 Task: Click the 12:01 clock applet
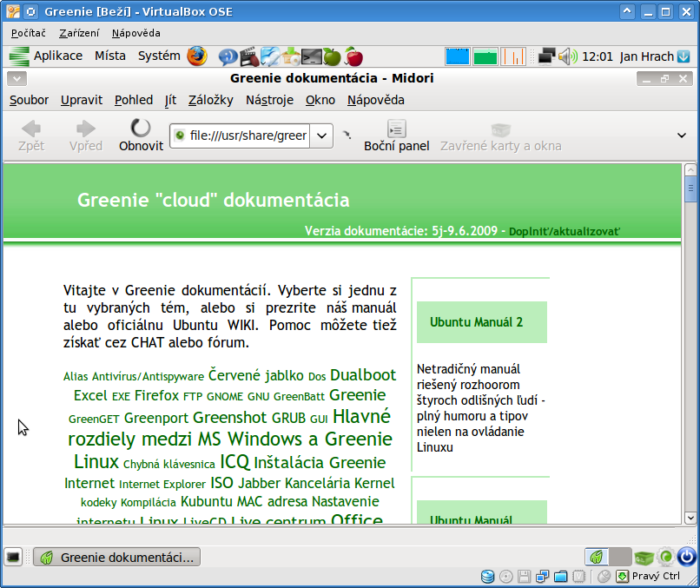[598, 56]
